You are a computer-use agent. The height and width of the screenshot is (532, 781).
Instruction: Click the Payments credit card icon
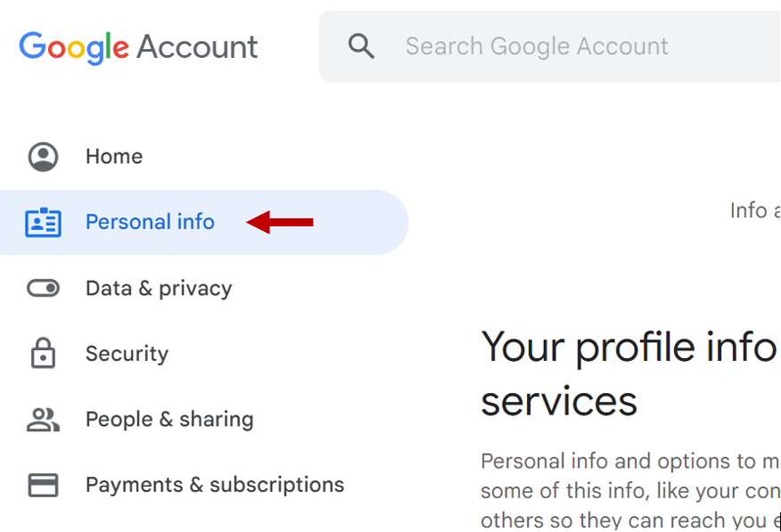pyautogui.click(x=43, y=485)
